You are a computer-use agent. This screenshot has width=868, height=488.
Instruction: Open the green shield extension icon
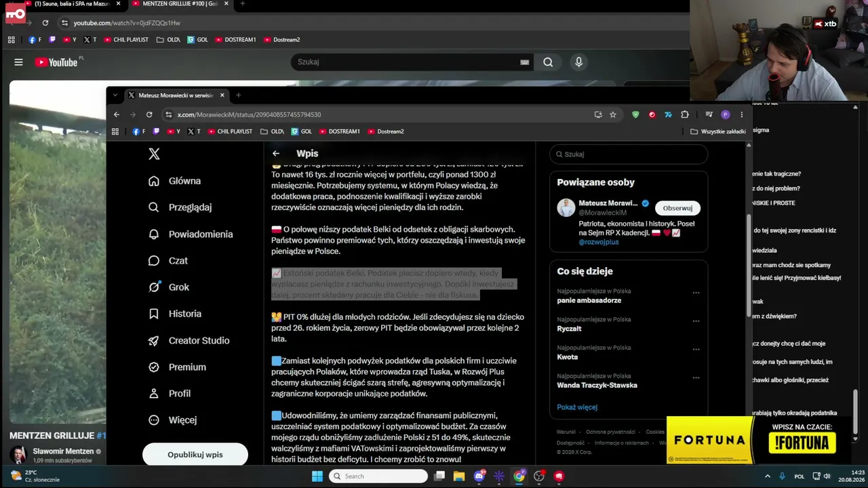635,115
